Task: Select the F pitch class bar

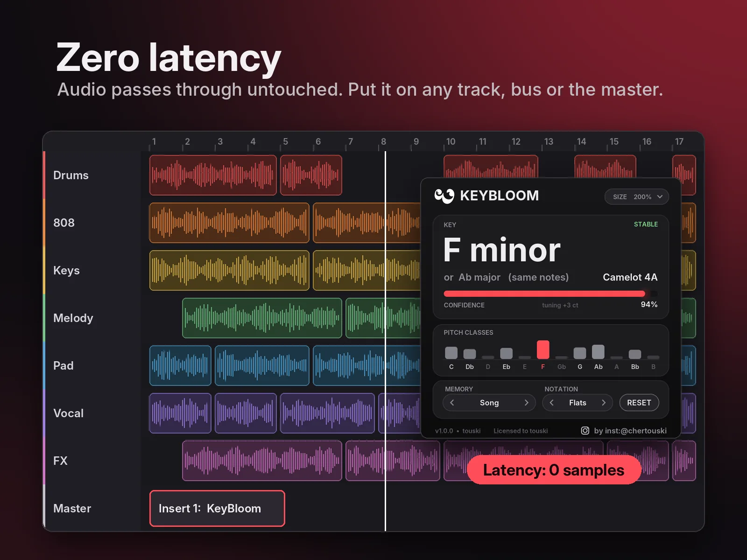Action: pos(543,349)
